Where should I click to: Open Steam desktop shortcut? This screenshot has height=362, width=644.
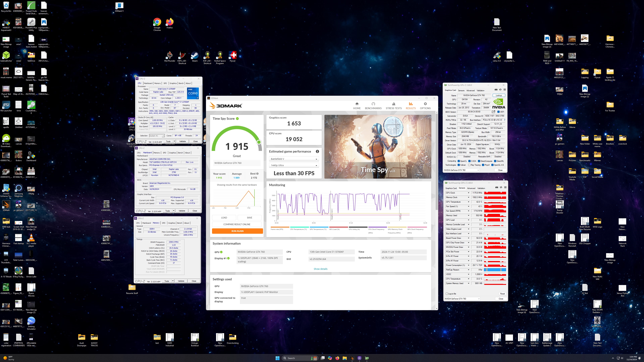[x=194, y=57]
